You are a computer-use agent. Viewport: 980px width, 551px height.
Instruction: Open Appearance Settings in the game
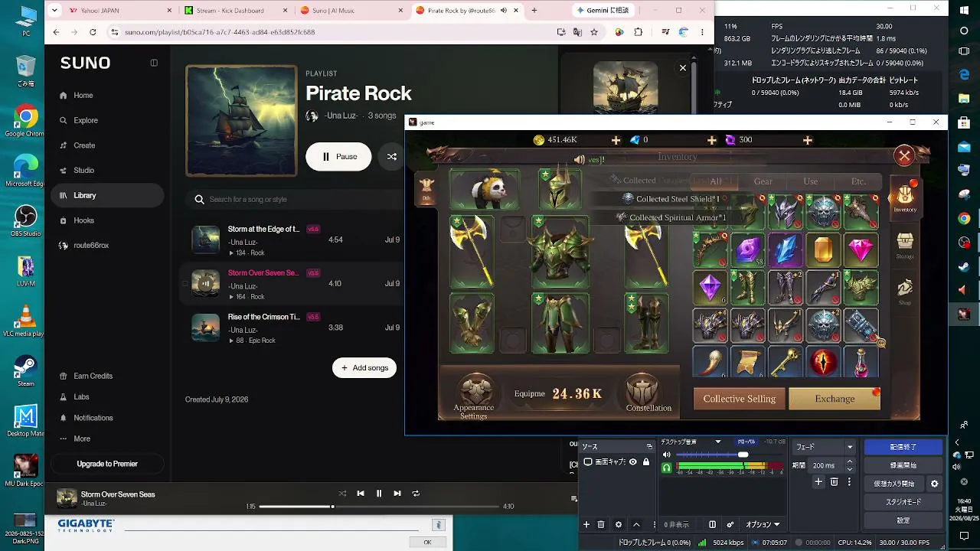click(474, 396)
